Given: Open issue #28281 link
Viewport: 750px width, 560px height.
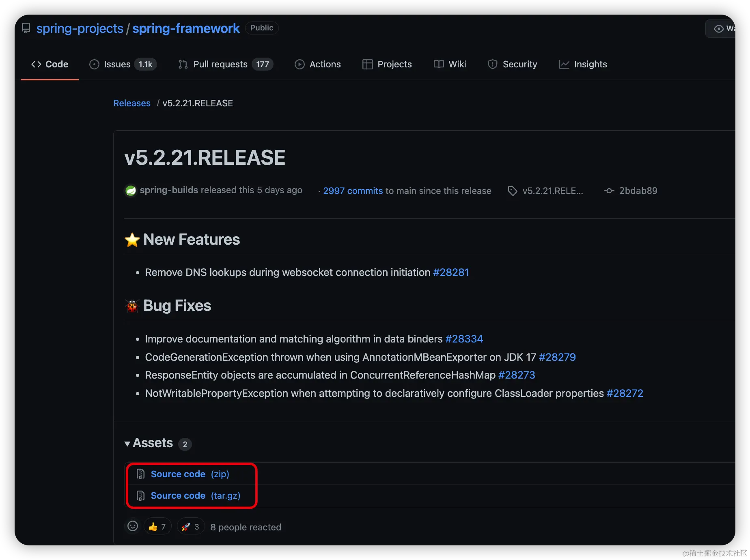Looking at the screenshot, I should (x=451, y=272).
